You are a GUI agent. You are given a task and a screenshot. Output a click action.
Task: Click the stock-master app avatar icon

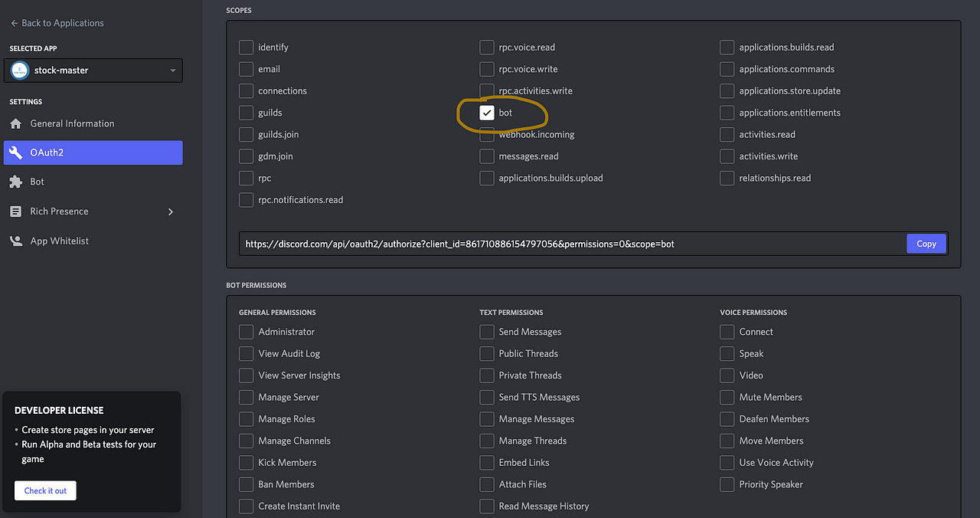click(x=21, y=70)
